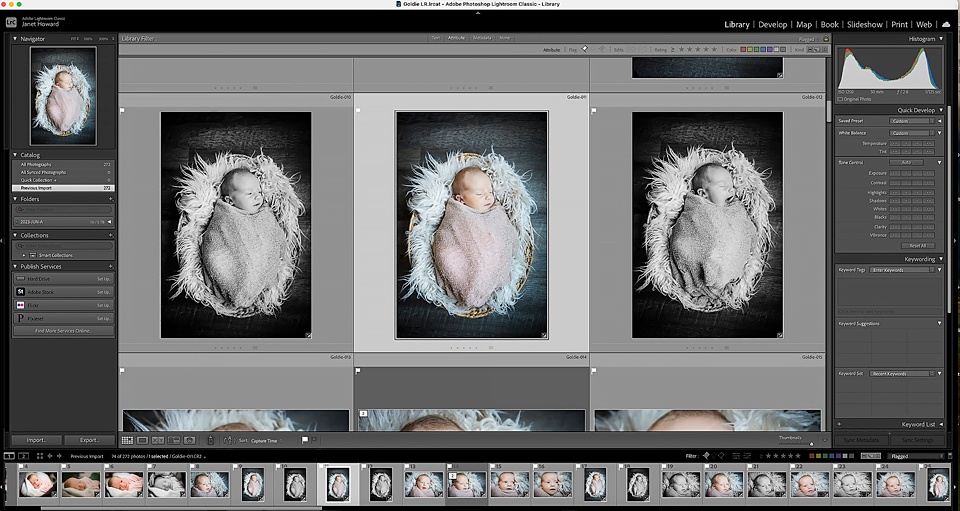960x511 pixels.
Task: Filter by flagged photos in Attribute bar
Action: pos(585,49)
